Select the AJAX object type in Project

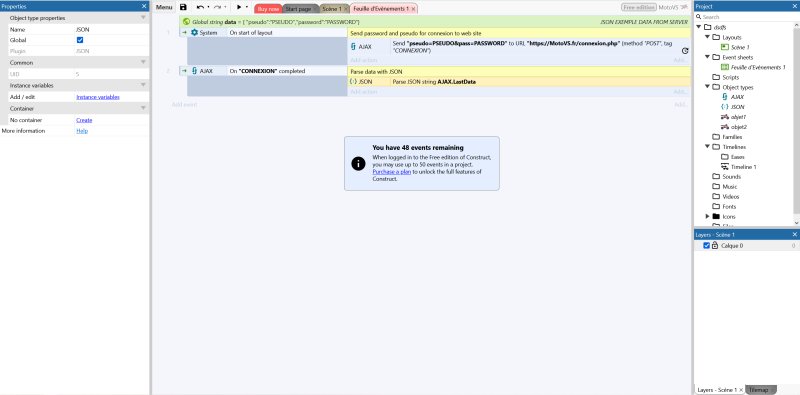point(737,97)
